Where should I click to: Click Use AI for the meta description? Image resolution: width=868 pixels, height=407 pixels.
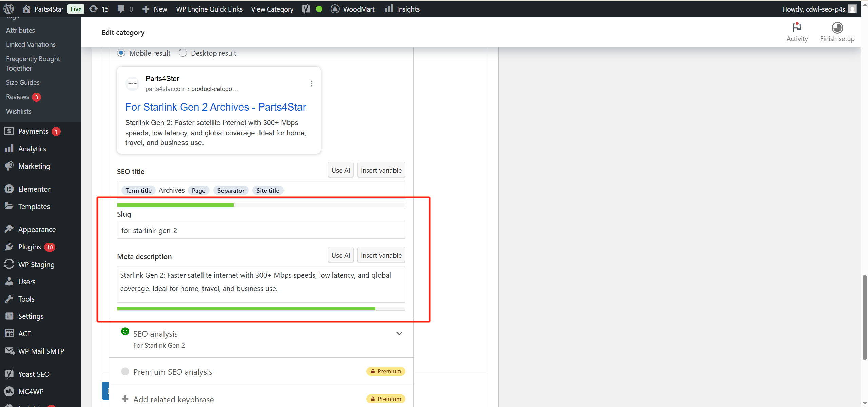pos(340,255)
